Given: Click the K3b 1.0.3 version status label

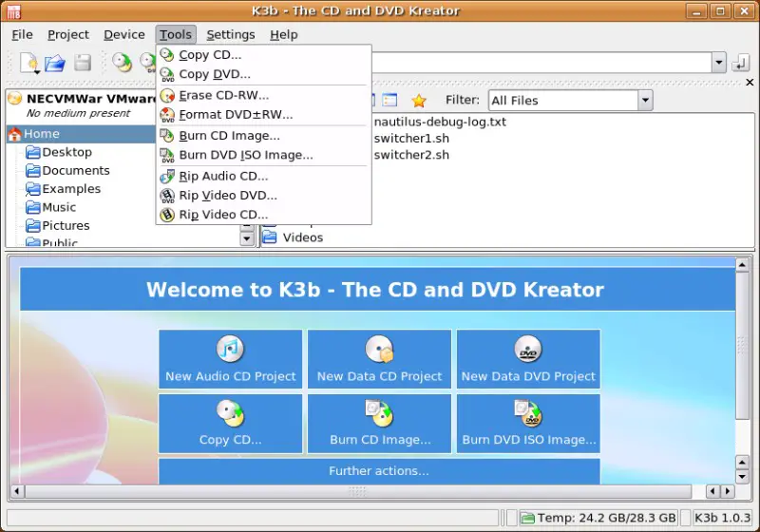Looking at the screenshot, I should (x=722, y=518).
